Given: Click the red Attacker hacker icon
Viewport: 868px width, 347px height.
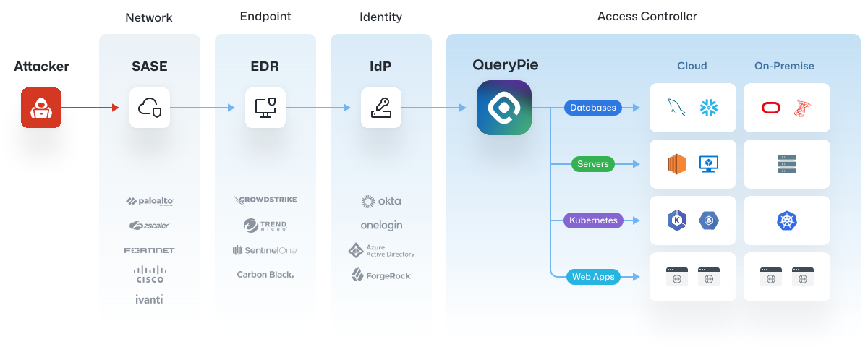Looking at the screenshot, I should (41, 108).
